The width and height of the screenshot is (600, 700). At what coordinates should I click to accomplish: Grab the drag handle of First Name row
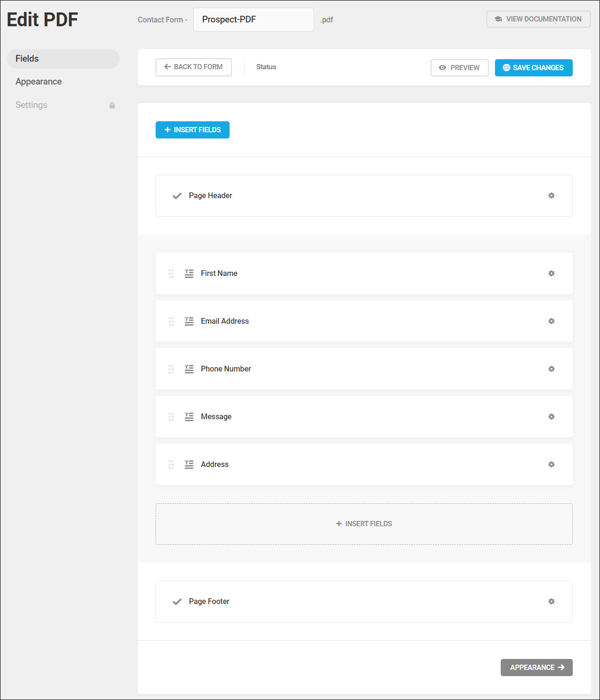point(171,274)
